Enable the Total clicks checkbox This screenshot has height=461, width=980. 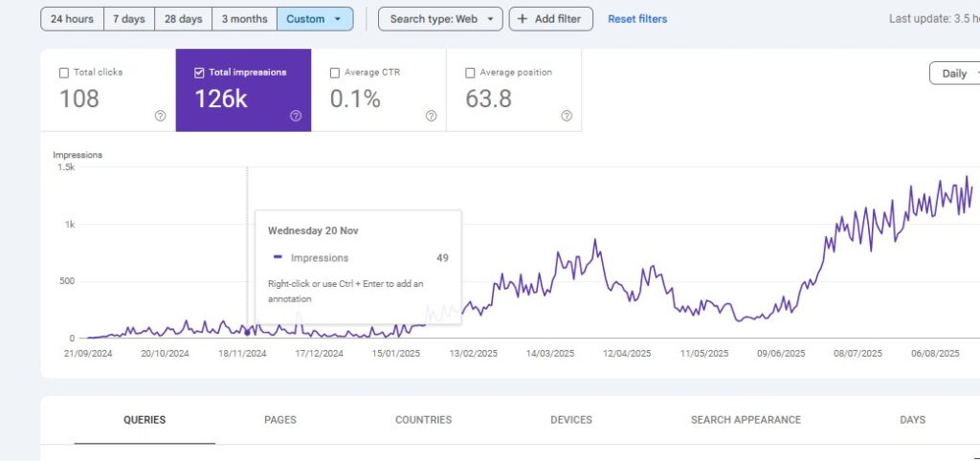coord(64,73)
